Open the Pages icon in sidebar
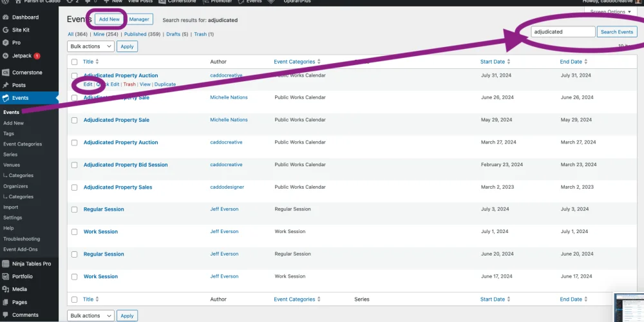This screenshot has width=644, height=322. point(6,302)
